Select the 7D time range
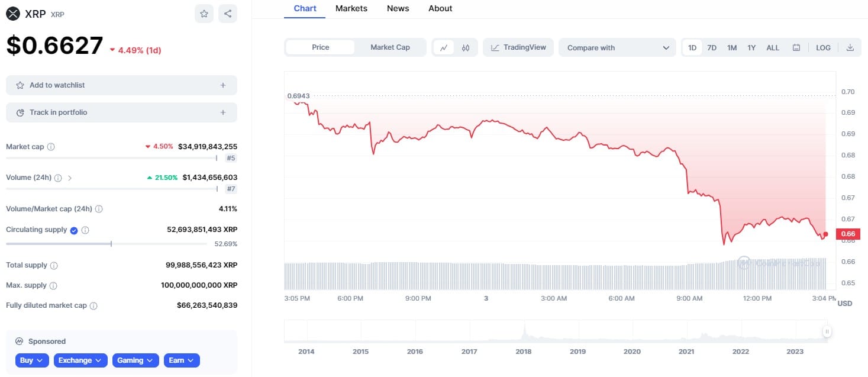Viewport: 868px width, 377px height. pos(712,48)
